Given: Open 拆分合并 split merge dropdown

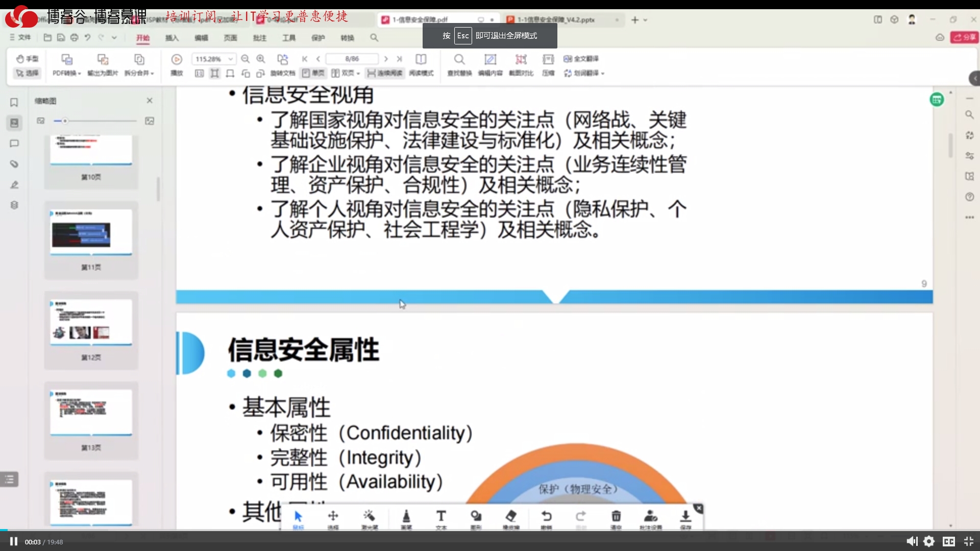Looking at the screenshot, I should pyautogui.click(x=139, y=65).
